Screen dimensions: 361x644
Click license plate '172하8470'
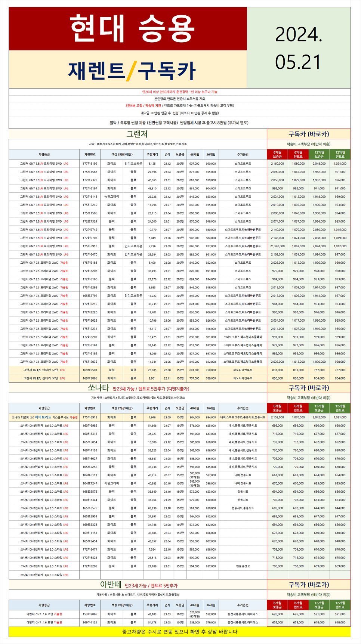pyautogui.click(x=90, y=254)
